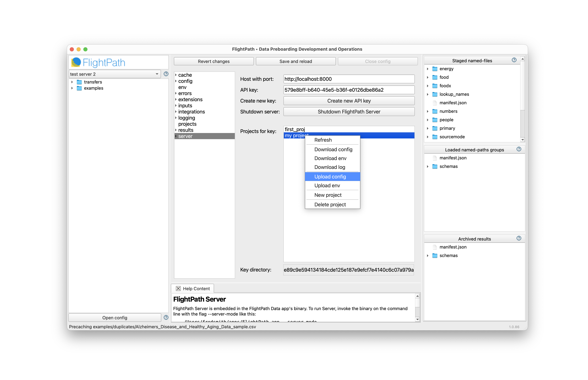The width and height of the screenshot is (588, 380).
Task: Click Create new API key button
Action: coord(349,101)
